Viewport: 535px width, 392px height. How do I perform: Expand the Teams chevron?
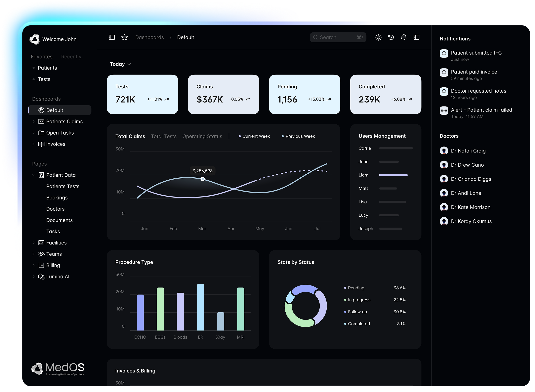tap(33, 254)
